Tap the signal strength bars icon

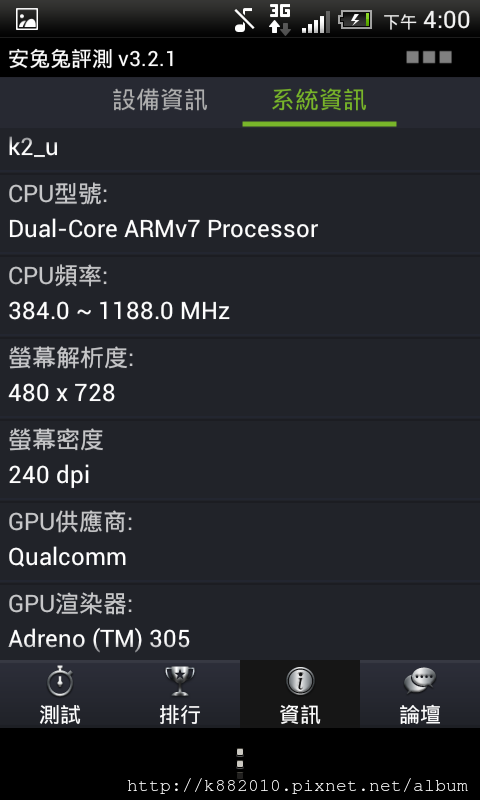point(316,23)
